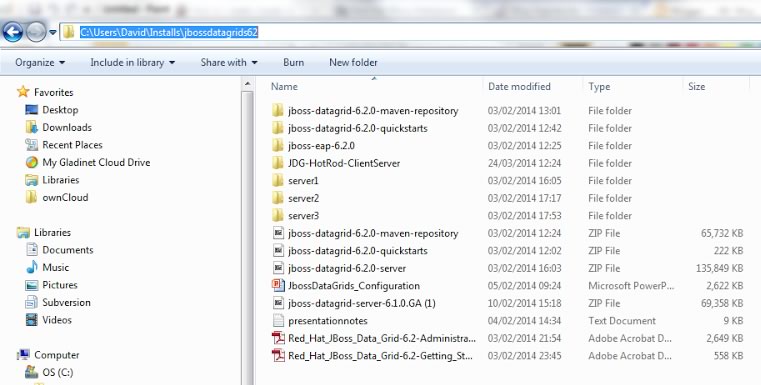
Task: Sort by Type column header
Action: 599,87
